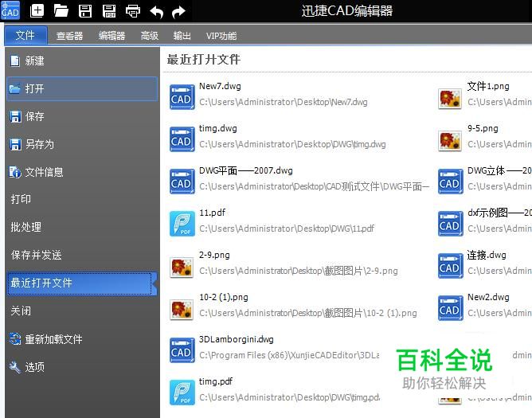Click the image icon beside 文件1.png
Screen dimensions: 532x418
(x=450, y=99)
